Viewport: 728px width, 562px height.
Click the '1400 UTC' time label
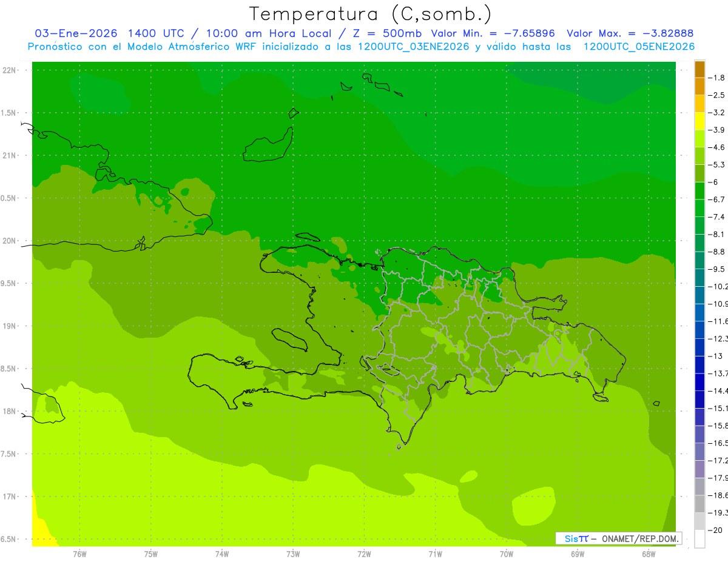(x=157, y=33)
